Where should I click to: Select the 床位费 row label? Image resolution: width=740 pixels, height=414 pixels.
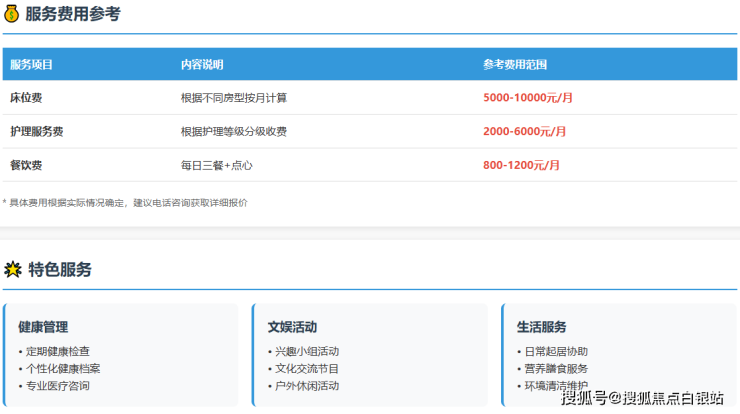tap(26, 98)
